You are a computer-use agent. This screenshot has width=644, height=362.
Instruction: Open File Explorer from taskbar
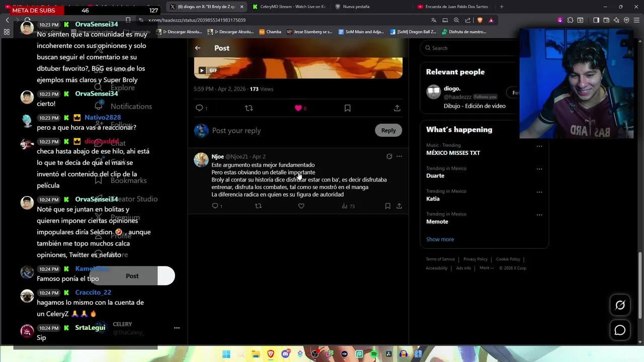tap(256, 354)
